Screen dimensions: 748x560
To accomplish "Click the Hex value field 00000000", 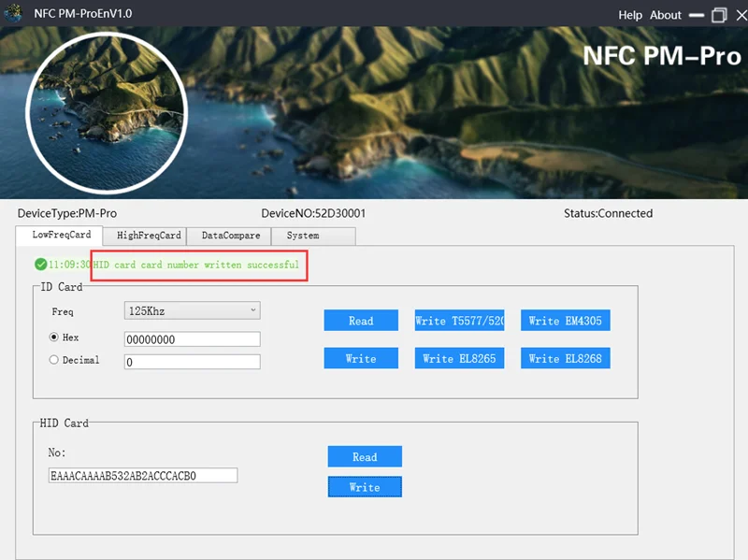I will click(x=193, y=339).
